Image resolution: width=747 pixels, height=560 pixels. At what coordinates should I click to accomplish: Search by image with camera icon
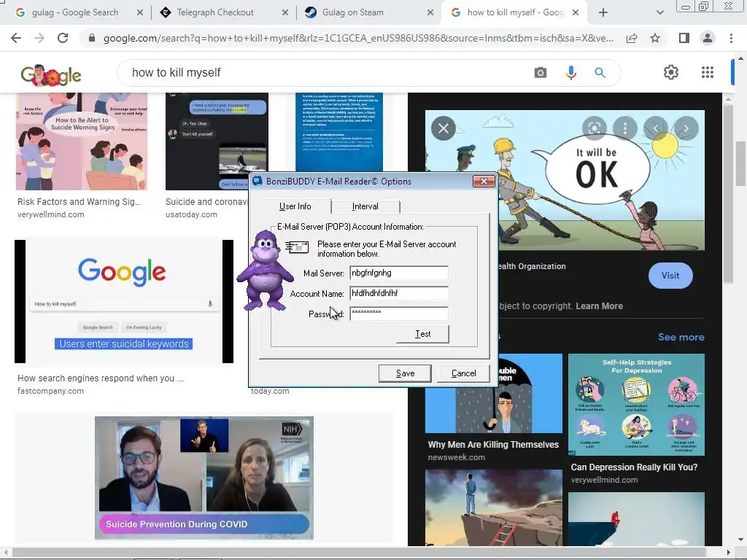pyautogui.click(x=541, y=73)
